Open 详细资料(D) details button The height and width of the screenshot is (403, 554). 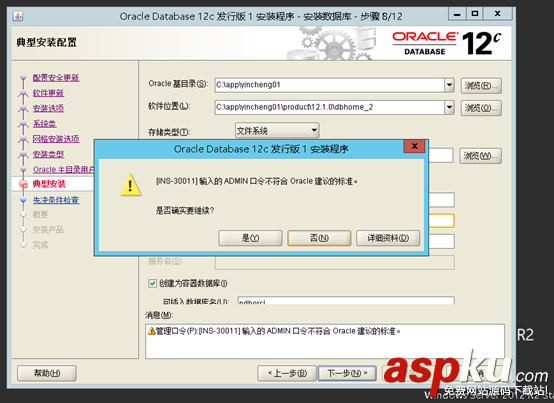coord(388,238)
